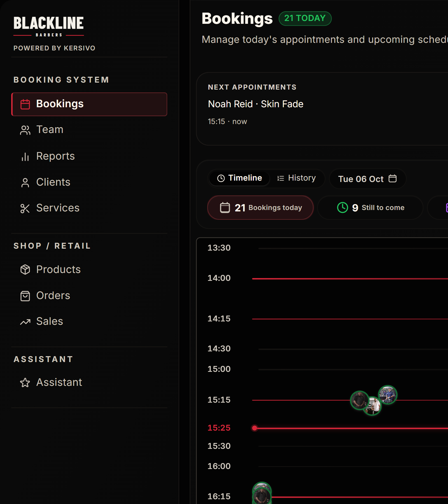This screenshot has height=504, width=448.
Task: Click the Blackline Barbers logo
Action: click(49, 27)
